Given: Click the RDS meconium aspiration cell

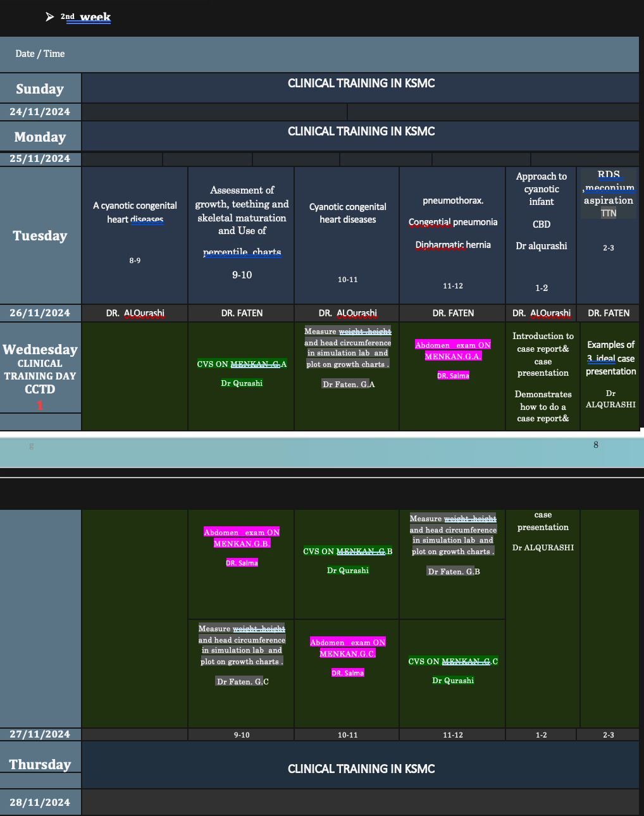Looking at the screenshot, I should click(x=608, y=194).
